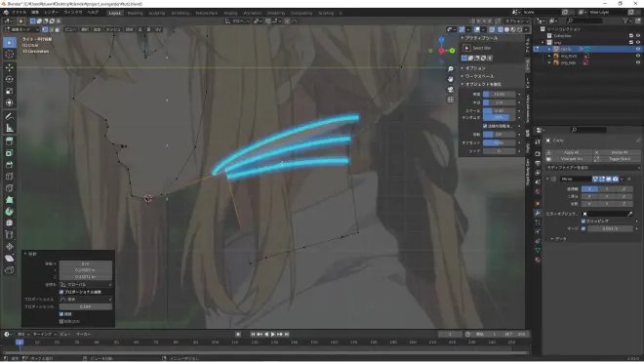Select the Knife tool
This screenshot has width=644, height=362.
tap(10, 188)
